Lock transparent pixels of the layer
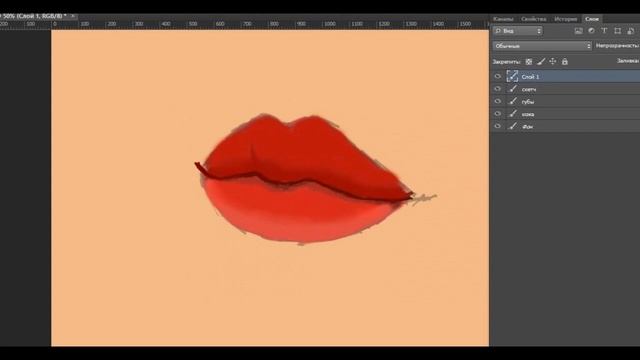640x360 pixels. click(529, 62)
